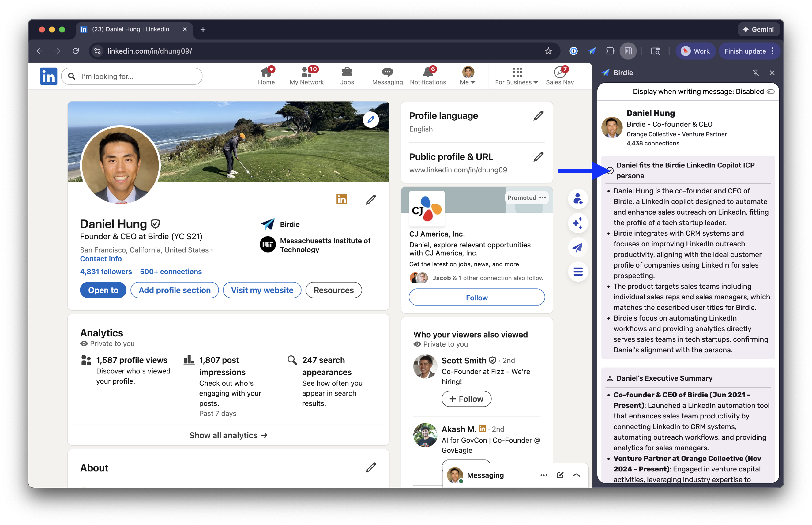Open the hamburger menu floating button

click(578, 272)
